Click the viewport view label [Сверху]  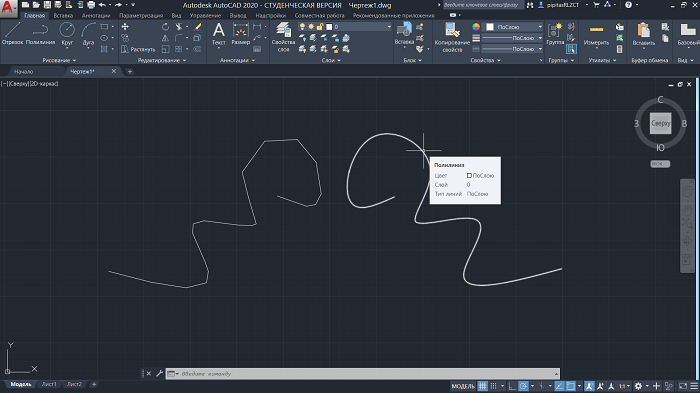[19, 84]
